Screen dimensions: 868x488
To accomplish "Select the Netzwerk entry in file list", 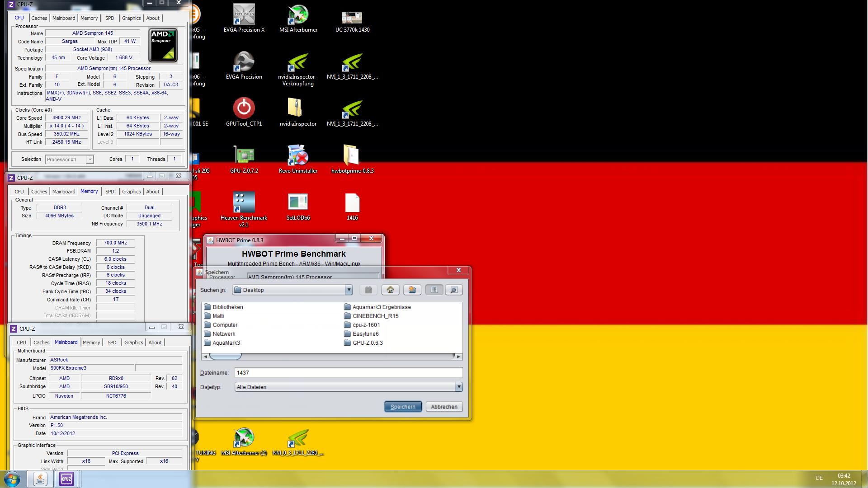I will pyautogui.click(x=220, y=334).
